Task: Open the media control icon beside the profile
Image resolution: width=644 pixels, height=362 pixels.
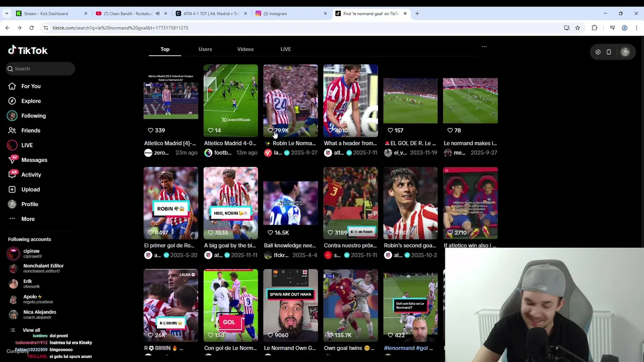Action: 612,28
